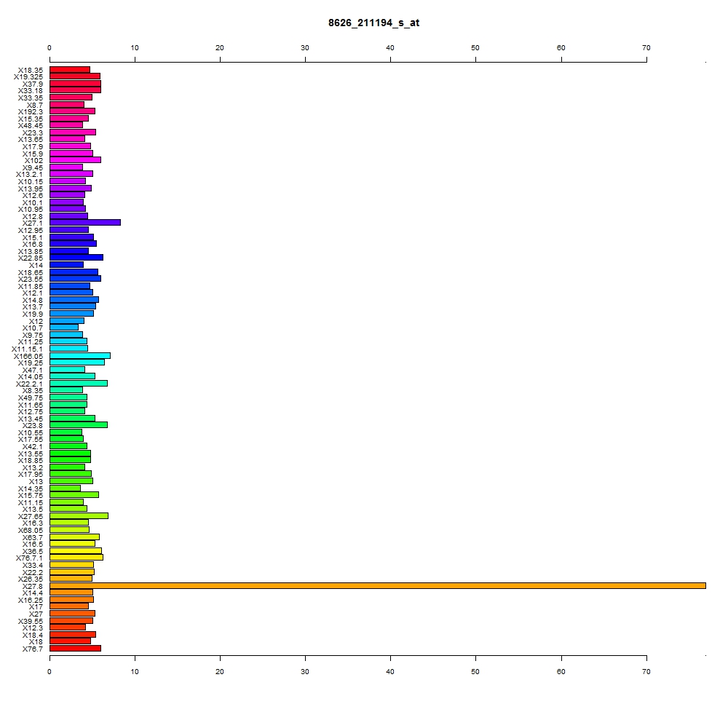Click the violet bar beside X27.1
Viewport: 728px width, 728px height.
pyautogui.click(x=85, y=222)
